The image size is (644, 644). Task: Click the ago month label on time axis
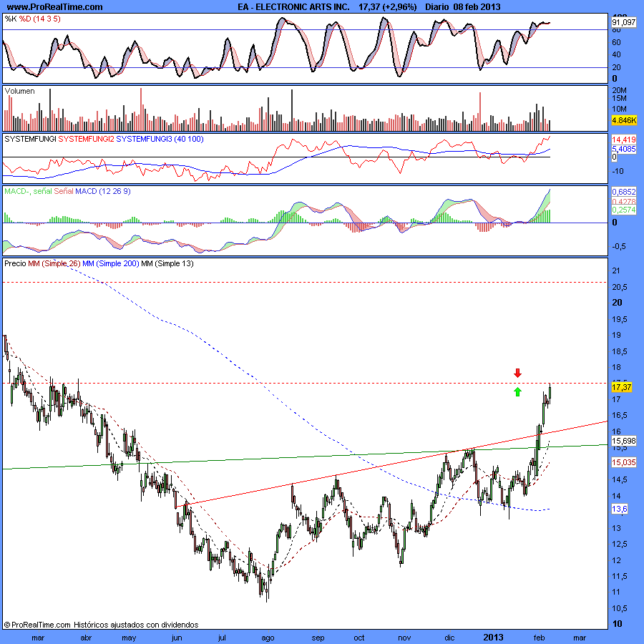(x=268, y=638)
